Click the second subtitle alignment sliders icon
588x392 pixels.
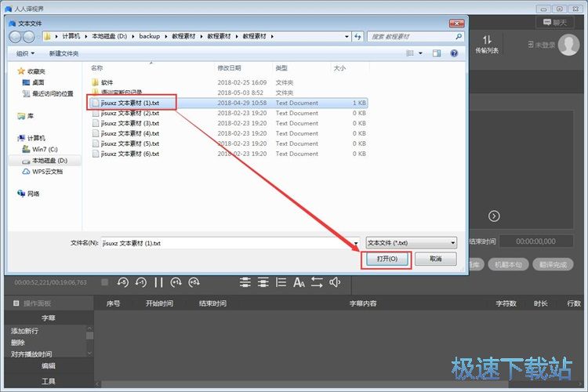click(x=263, y=282)
